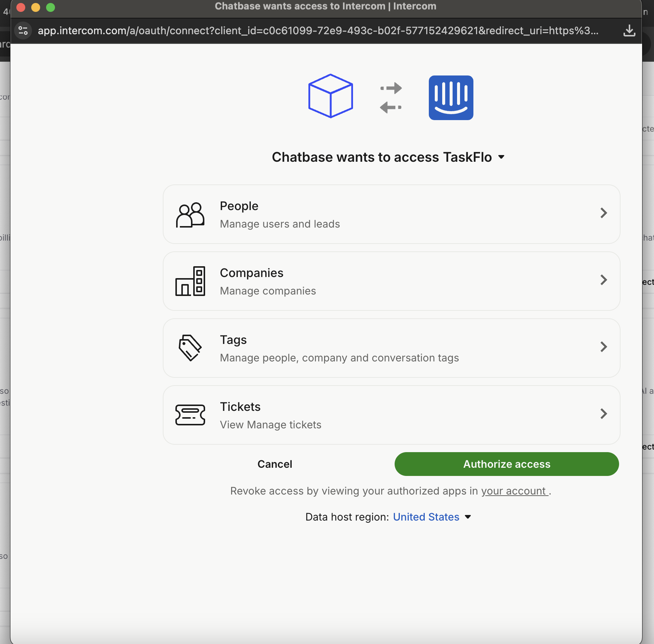
Task: Click the Chatbase cube logo icon
Action: click(x=330, y=96)
